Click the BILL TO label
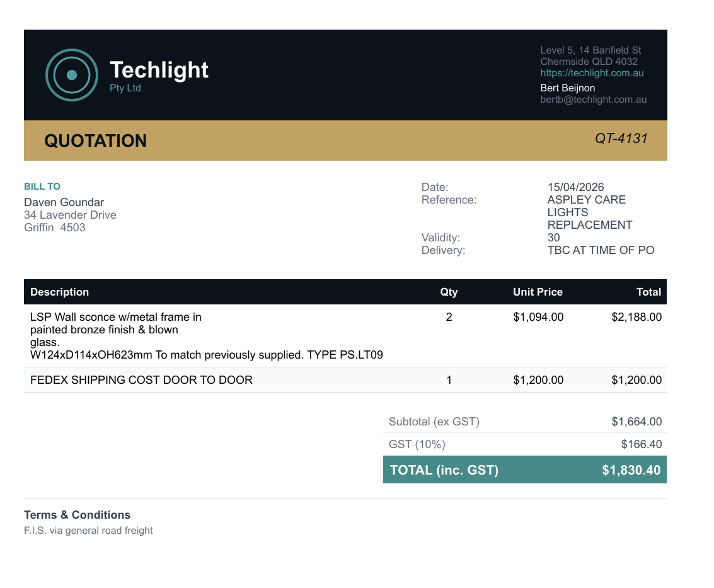Viewport: 714px width, 588px height. pos(42,187)
